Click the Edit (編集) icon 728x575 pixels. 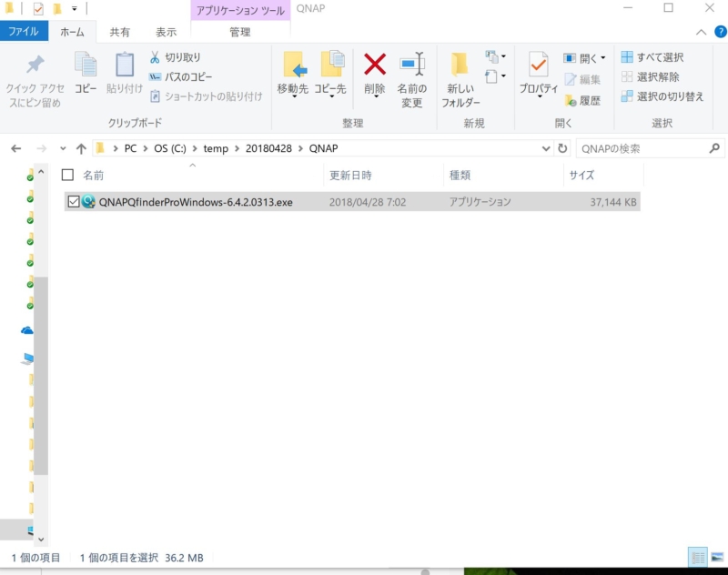point(571,80)
